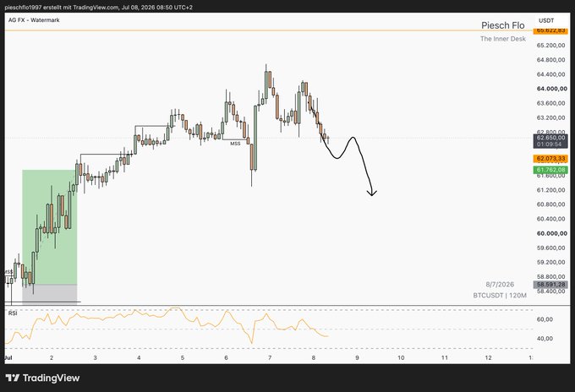Select the MSS label near July 6 candles
Viewport: 575px width, 392px height.
(235, 144)
